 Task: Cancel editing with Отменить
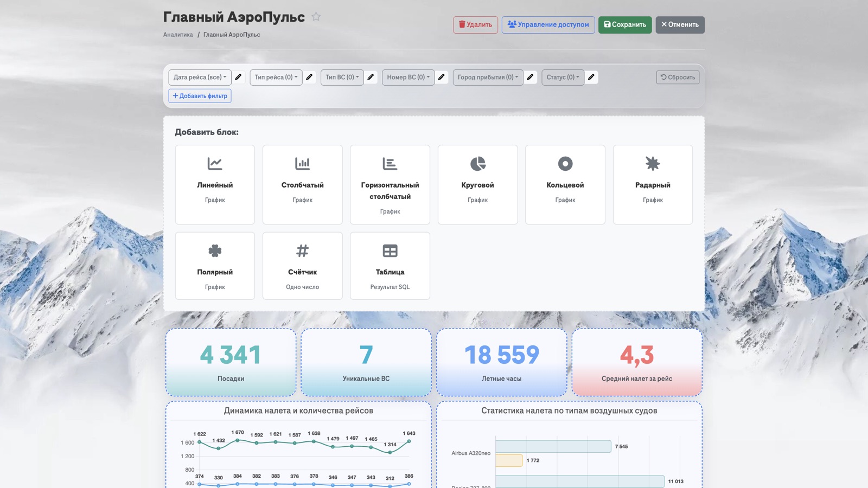coord(680,24)
